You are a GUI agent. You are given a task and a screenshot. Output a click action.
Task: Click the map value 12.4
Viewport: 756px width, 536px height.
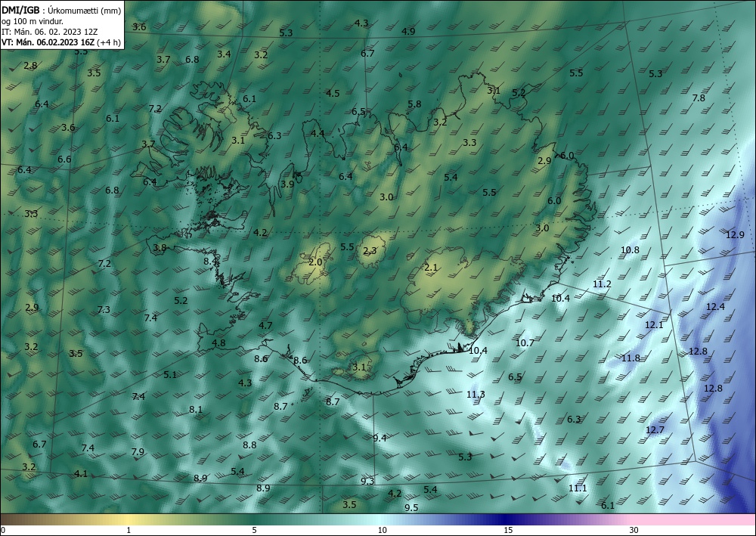(x=715, y=307)
